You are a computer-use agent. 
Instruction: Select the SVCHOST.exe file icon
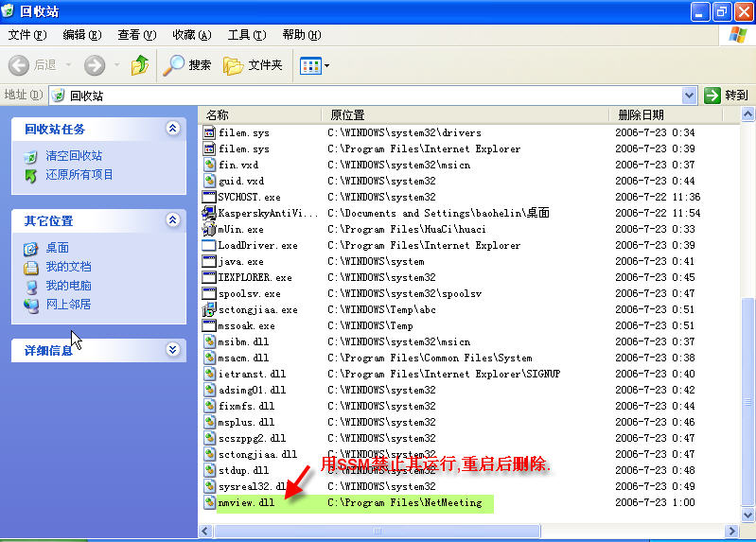click(209, 197)
